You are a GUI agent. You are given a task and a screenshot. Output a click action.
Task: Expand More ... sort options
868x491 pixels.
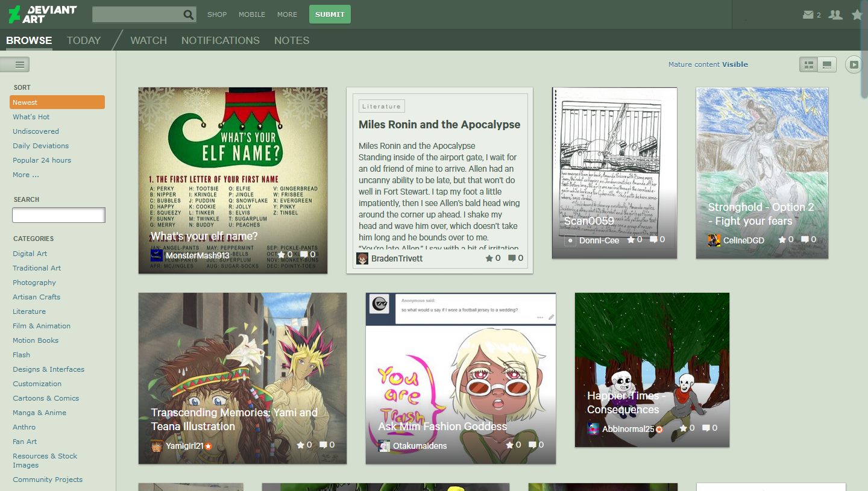click(26, 175)
